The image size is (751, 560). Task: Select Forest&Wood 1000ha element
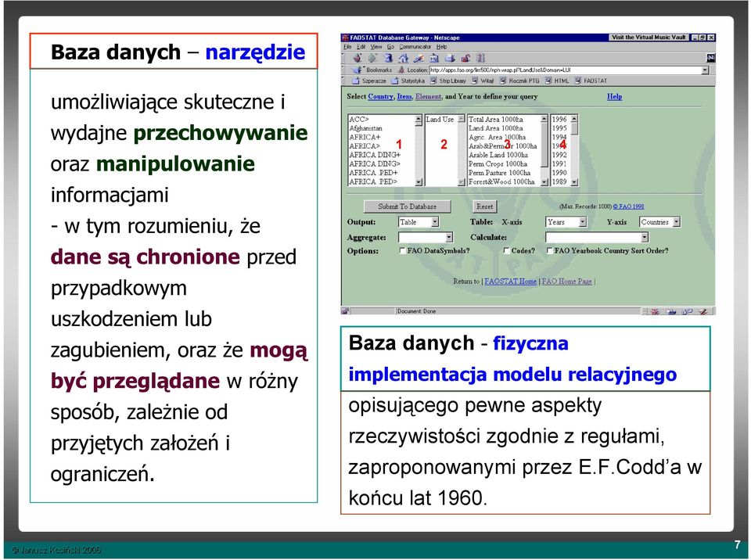click(501, 182)
